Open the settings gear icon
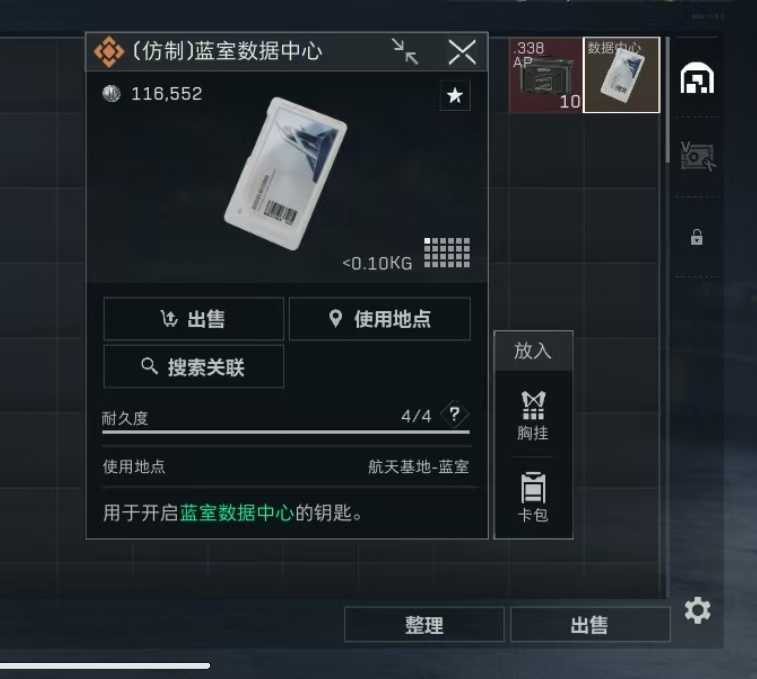This screenshot has width=757, height=679. click(698, 610)
